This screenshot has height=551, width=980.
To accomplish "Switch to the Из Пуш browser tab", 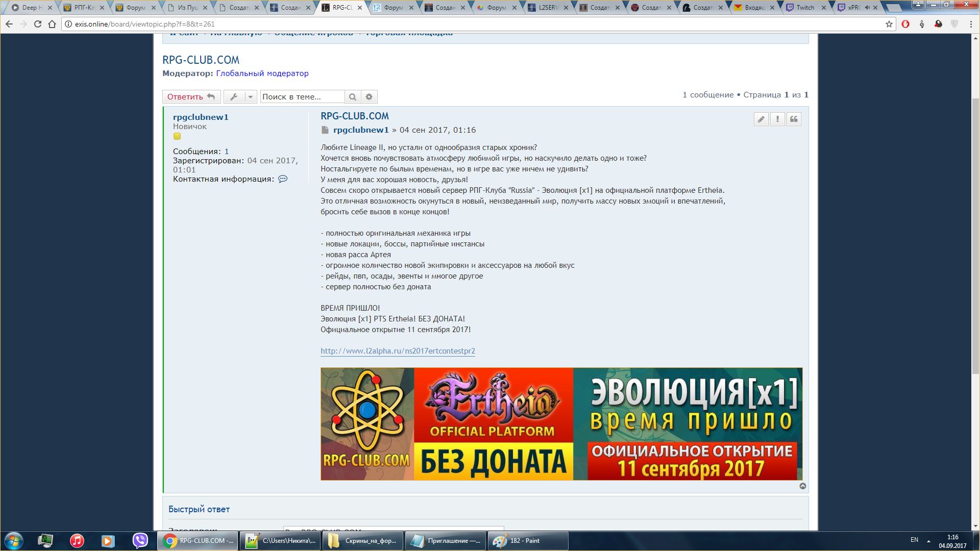I will click(x=187, y=8).
